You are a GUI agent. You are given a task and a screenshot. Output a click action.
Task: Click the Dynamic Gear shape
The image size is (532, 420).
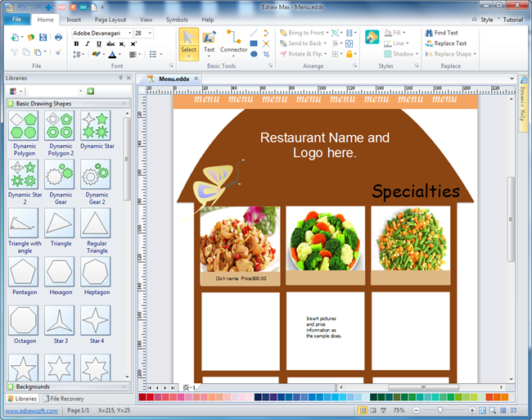(61, 175)
